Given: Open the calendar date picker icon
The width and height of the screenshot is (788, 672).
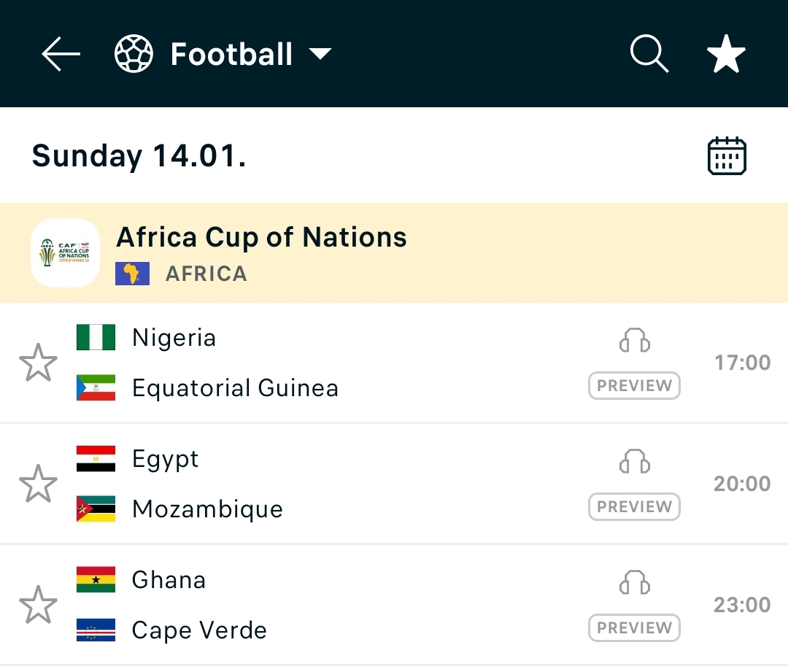Looking at the screenshot, I should tap(727, 156).
